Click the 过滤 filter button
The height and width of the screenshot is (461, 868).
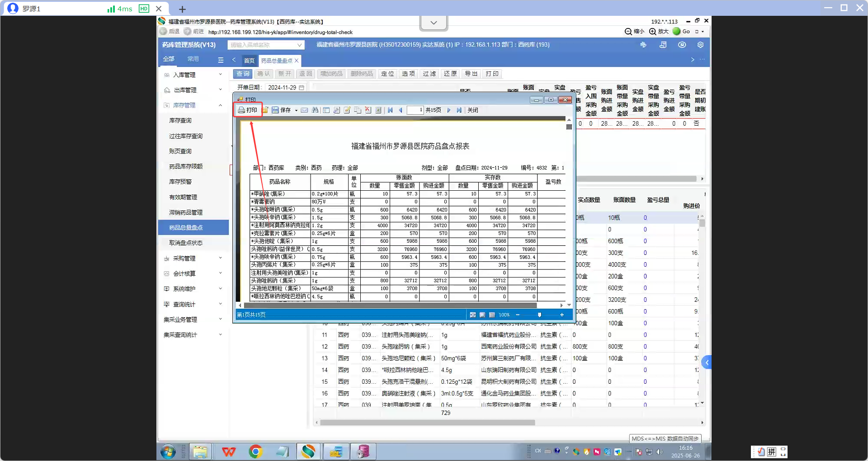(x=429, y=74)
